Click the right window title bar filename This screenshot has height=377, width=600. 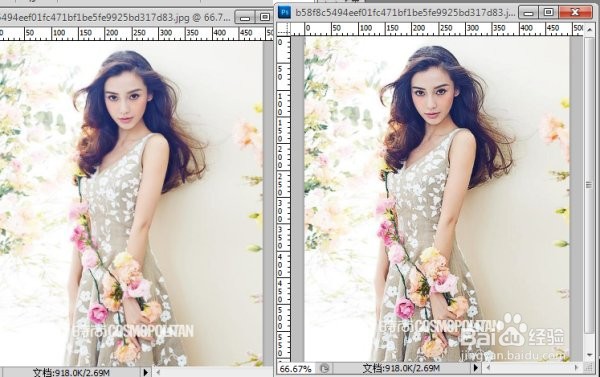(x=405, y=13)
